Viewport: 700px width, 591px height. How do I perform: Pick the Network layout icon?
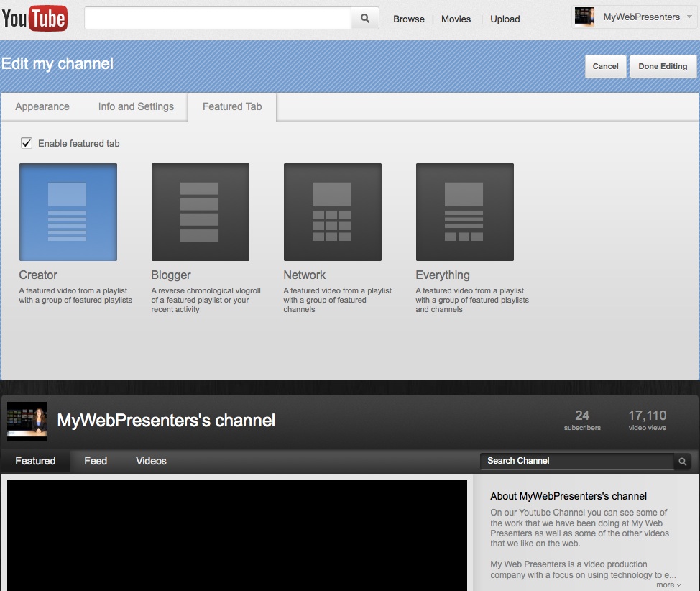tap(332, 212)
